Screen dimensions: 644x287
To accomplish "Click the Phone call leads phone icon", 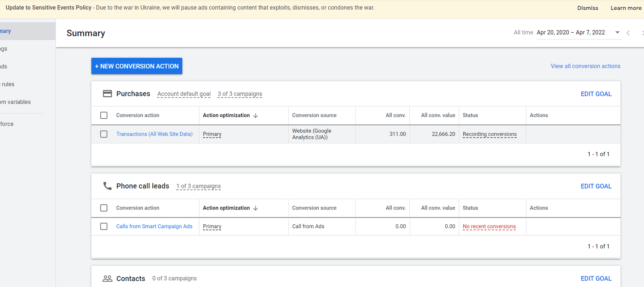I will 107,186.
